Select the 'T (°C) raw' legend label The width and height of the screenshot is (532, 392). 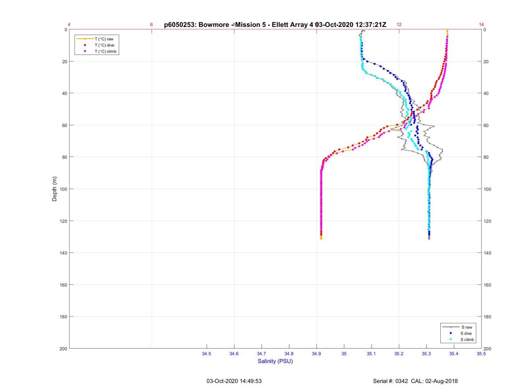pos(104,39)
